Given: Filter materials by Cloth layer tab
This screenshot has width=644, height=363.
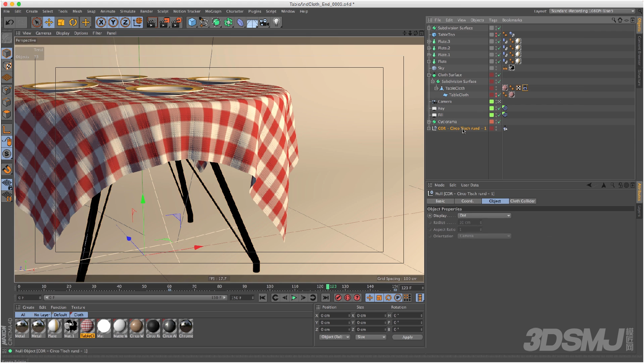Looking at the screenshot, I should pos(79,315).
